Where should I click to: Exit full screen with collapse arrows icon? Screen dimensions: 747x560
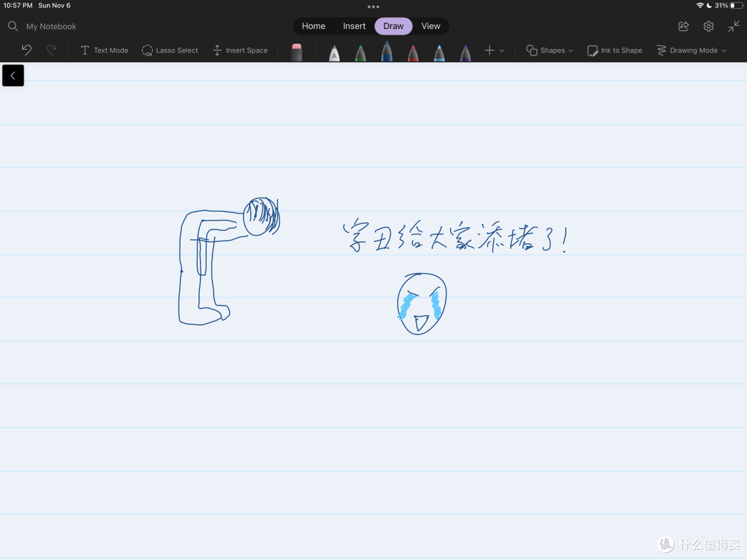pos(734,26)
